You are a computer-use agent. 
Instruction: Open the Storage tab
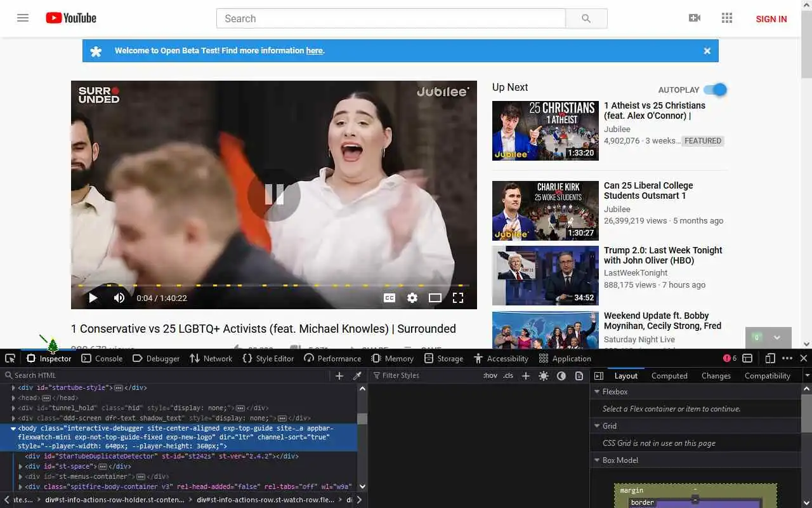point(444,358)
